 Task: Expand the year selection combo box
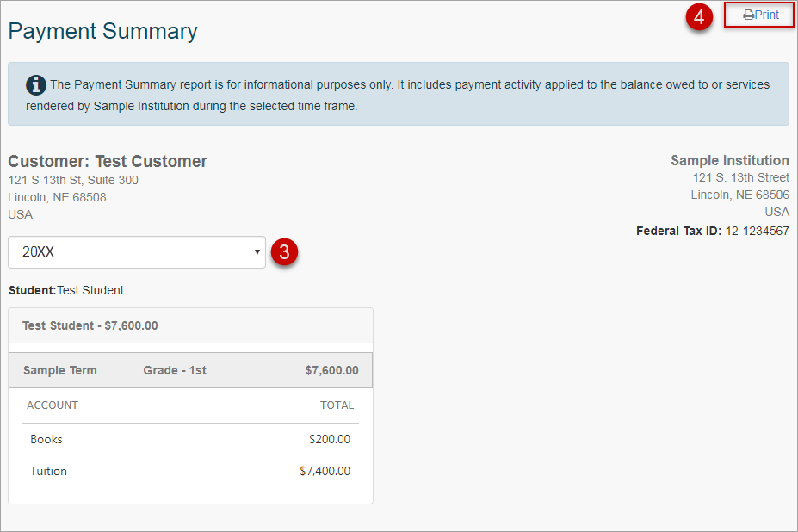point(136,252)
